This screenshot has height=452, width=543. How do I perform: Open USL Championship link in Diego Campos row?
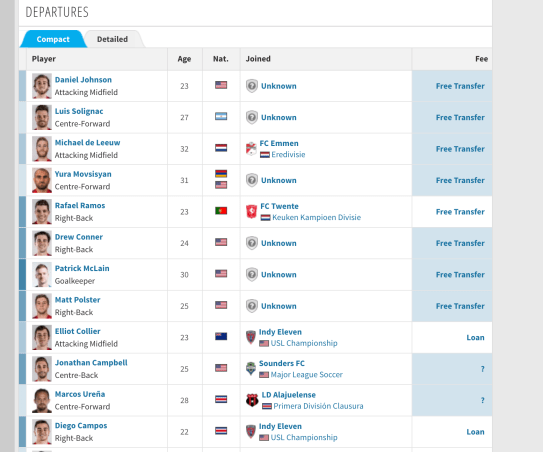tap(304, 437)
